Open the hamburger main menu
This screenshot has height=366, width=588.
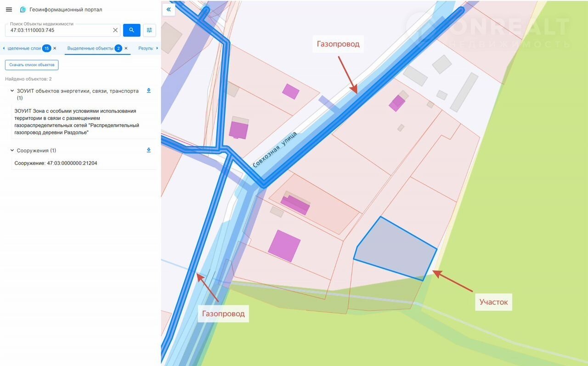point(9,10)
